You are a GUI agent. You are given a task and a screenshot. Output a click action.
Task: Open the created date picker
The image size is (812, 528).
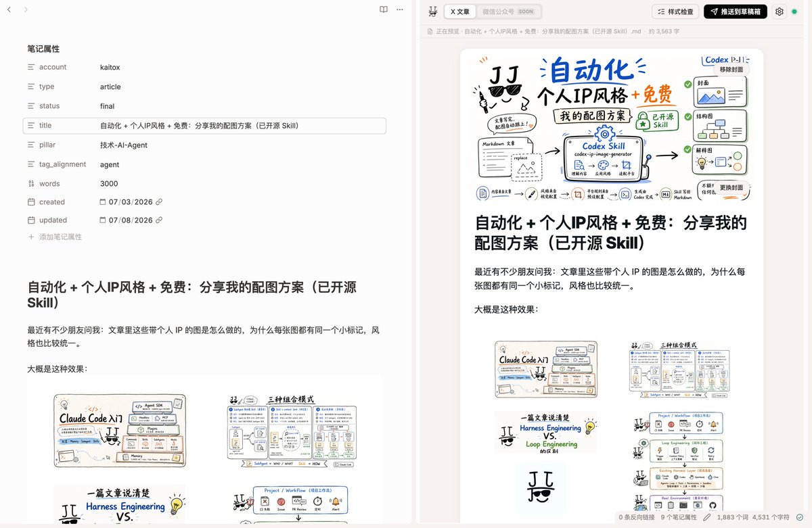tap(126, 202)
